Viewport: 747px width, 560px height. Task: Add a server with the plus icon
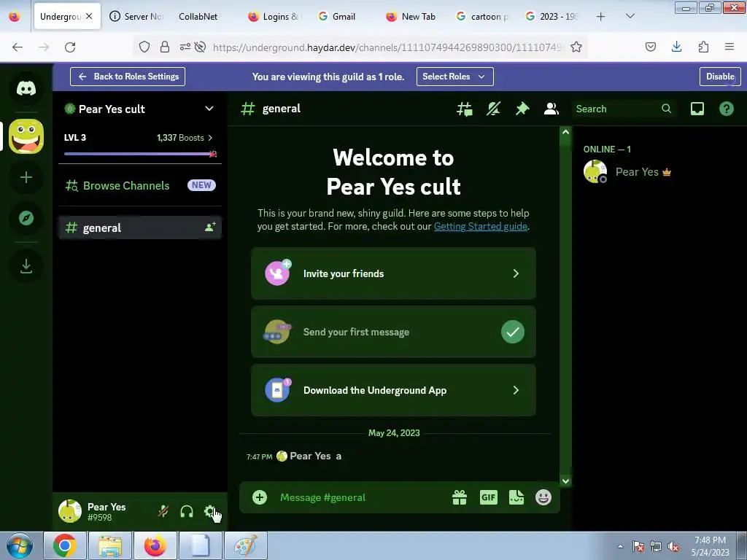pyautogui.click(x=26, y=178)
